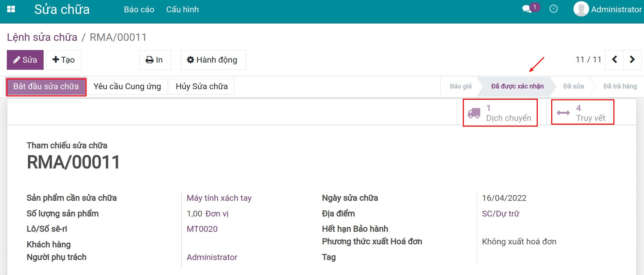Open the Cấu hình menu

click(182, 10)
